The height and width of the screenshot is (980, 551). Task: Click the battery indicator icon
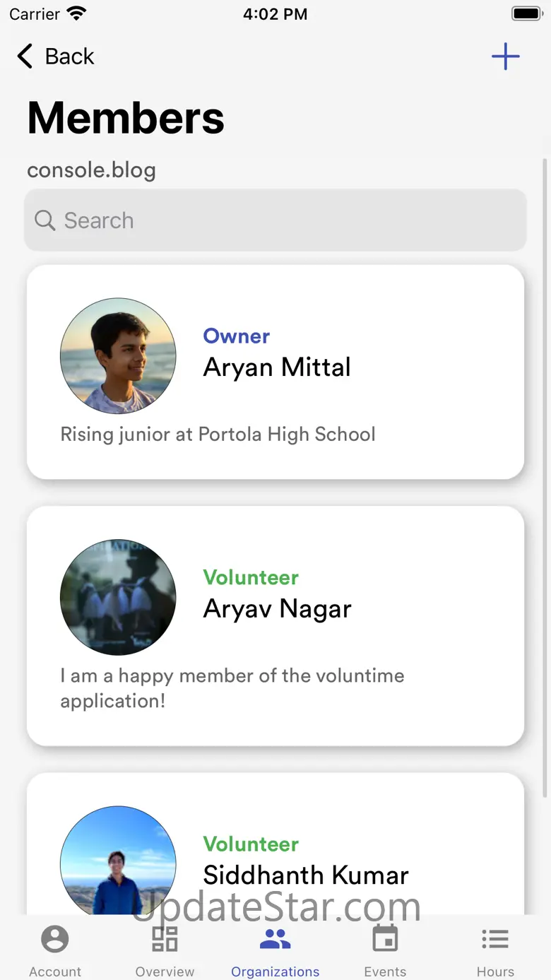526,14
